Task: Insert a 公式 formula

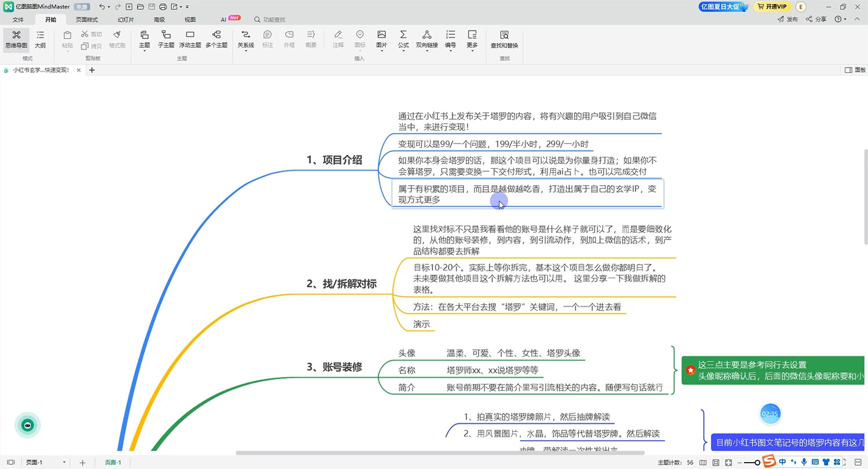Action: [x=403, y=40]
